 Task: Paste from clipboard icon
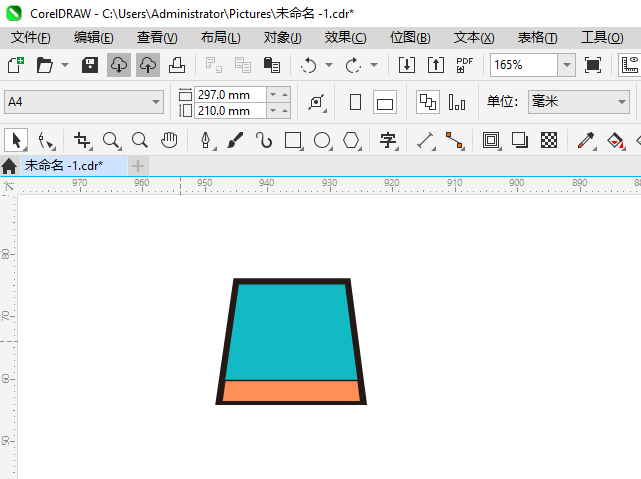272,65
